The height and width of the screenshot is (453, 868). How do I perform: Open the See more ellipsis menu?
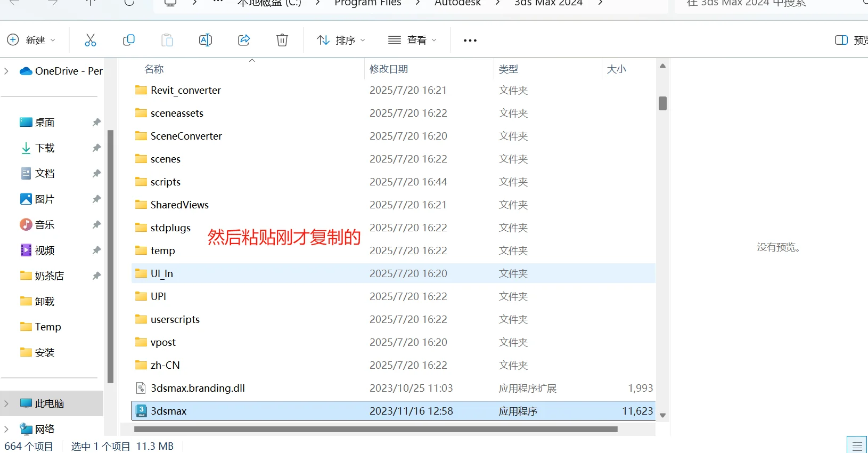click(x=470, y=41)
